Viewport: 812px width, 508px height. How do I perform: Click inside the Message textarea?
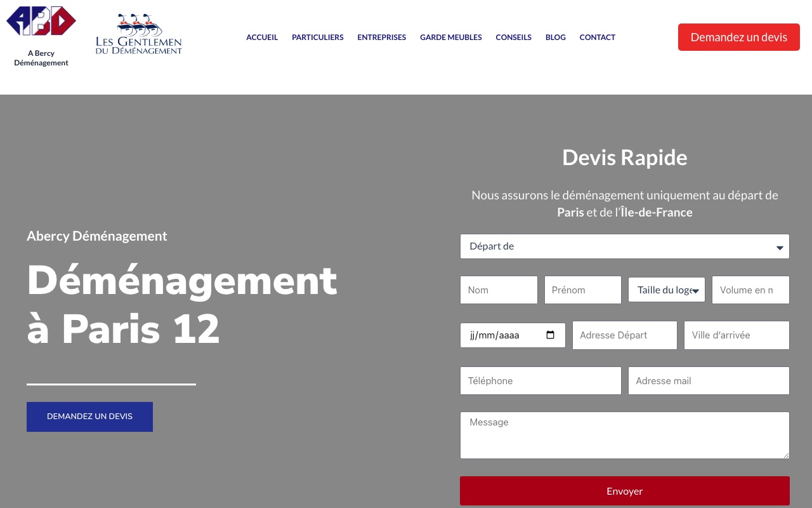625,435
